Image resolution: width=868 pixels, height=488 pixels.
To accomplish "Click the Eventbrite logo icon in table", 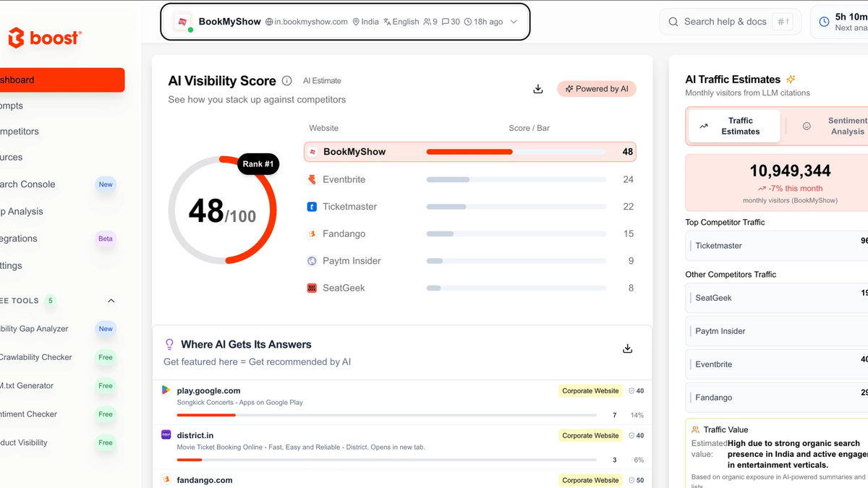I will [x=312, y=179].
